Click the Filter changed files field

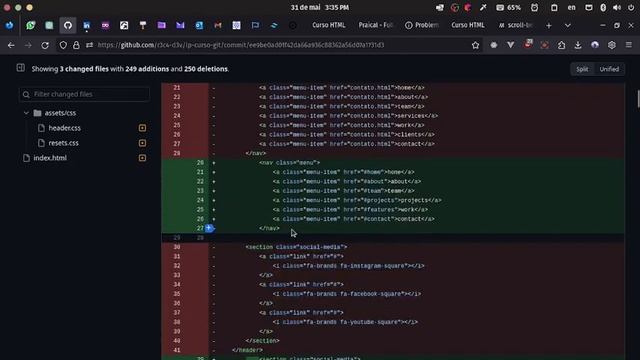click(84, 94)
